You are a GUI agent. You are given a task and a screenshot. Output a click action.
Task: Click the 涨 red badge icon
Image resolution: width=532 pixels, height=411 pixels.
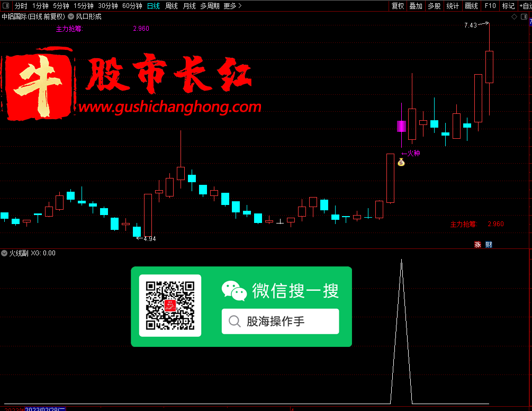point(477,244)
